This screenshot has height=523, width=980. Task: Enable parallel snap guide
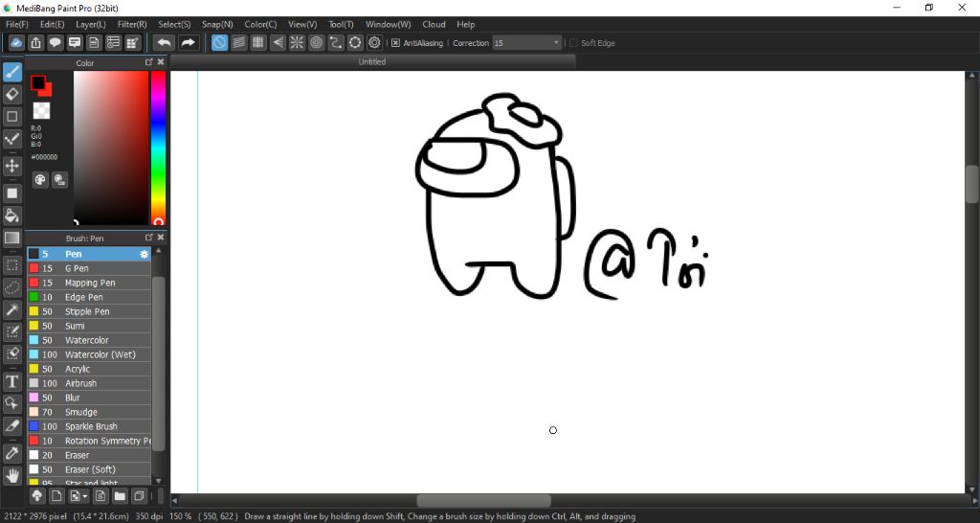point(238,42)
